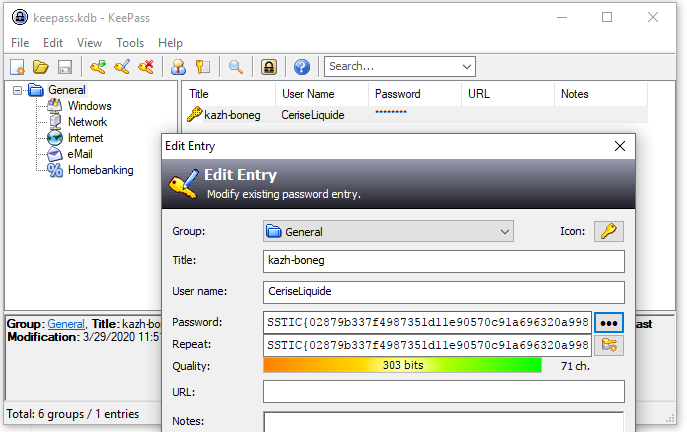This screenshot has height=432, width=687.
Task: Click CeriseLiquide user name cell in list
Action: pyautogui.click(x=313, y=115)
